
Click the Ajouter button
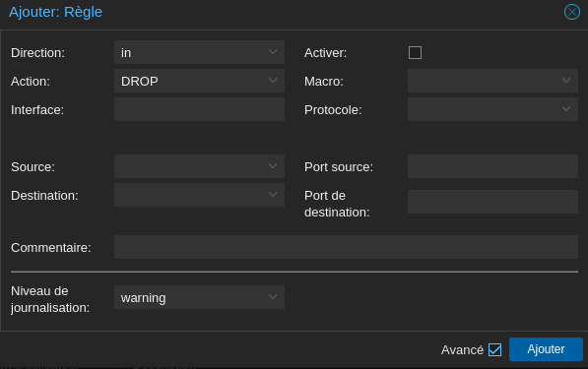(x=546, y=349)
